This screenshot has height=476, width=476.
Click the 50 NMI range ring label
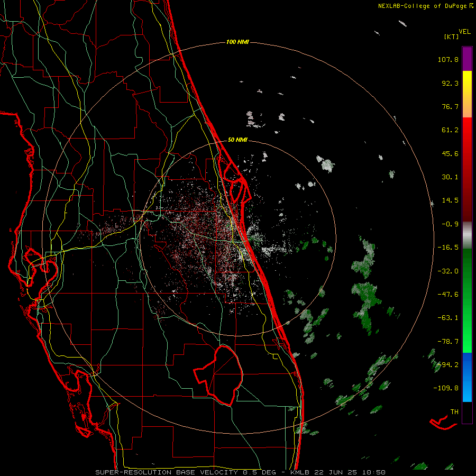(237, 140)
